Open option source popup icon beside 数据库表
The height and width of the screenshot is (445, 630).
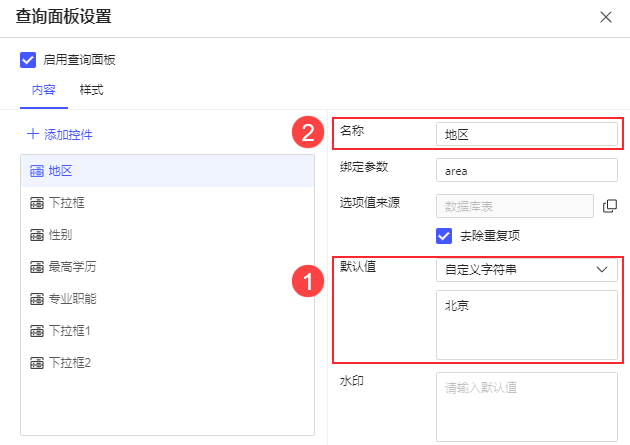coord(610,206)
